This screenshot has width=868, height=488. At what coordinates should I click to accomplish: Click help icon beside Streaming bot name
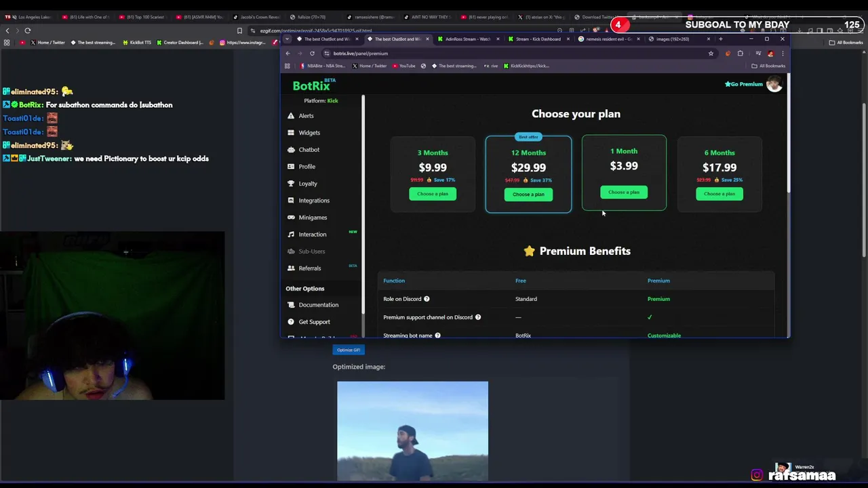click(x=437, y=335)
